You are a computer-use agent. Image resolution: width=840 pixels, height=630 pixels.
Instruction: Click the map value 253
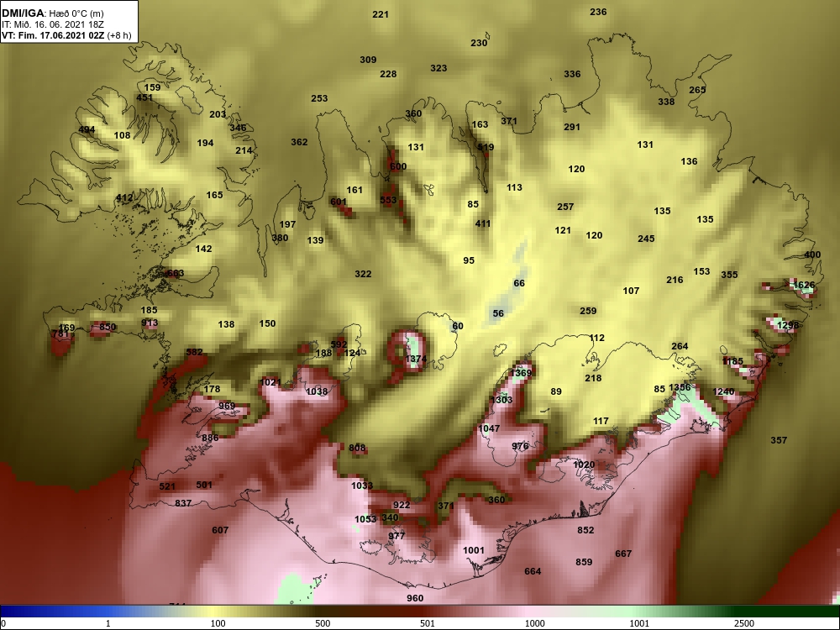319,98
